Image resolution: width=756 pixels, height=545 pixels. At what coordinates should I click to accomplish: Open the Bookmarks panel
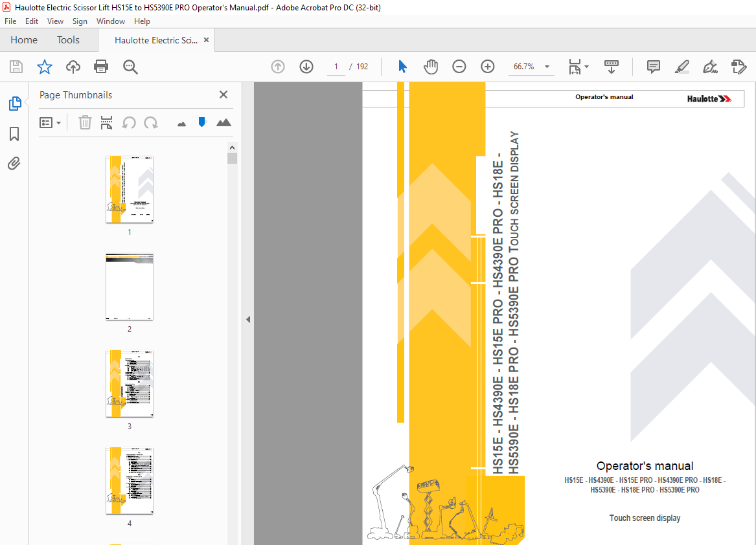click(x=14, y=134)
